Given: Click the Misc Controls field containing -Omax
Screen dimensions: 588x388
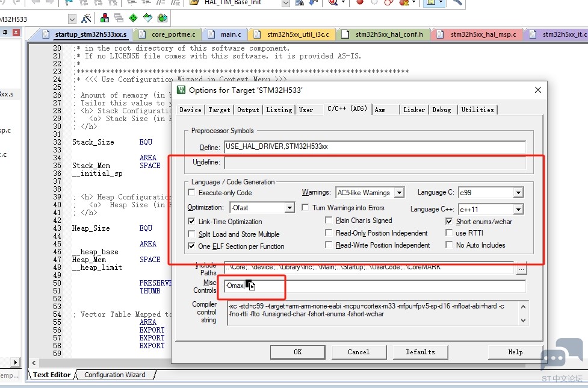Looking at the screenshot, I should (375, 286).
